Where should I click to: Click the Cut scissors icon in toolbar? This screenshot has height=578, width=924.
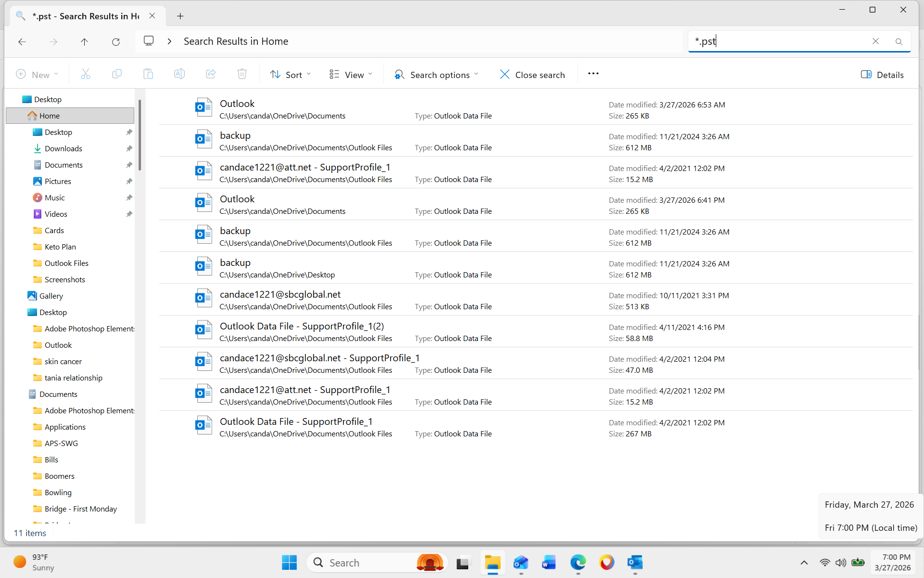(85, 74)
